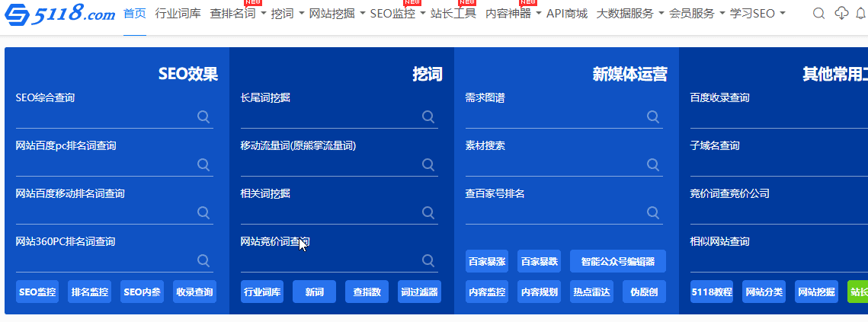Open 行业词库 in top navigation
Viewport: 868px width, 322px height.
(x=178, y=13)
